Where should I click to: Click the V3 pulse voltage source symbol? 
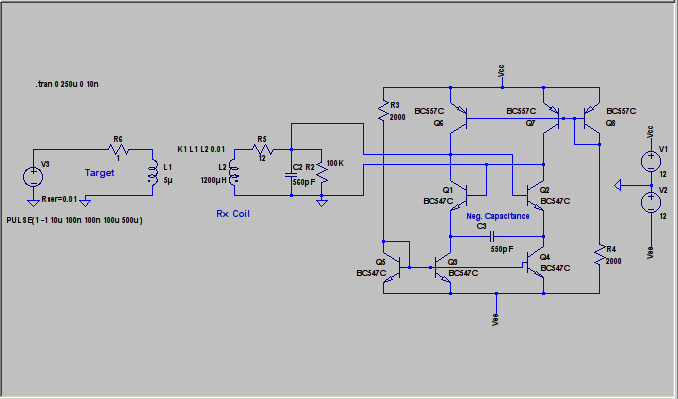click(33, 176)
